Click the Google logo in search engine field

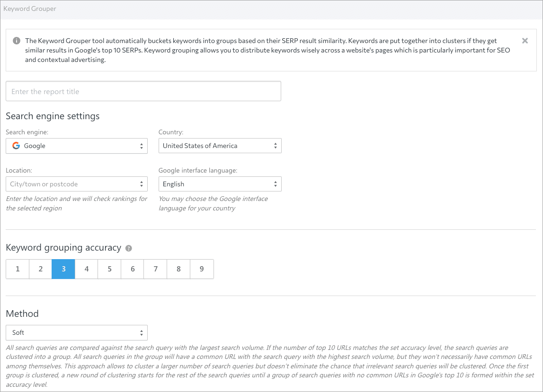[16, 146]
